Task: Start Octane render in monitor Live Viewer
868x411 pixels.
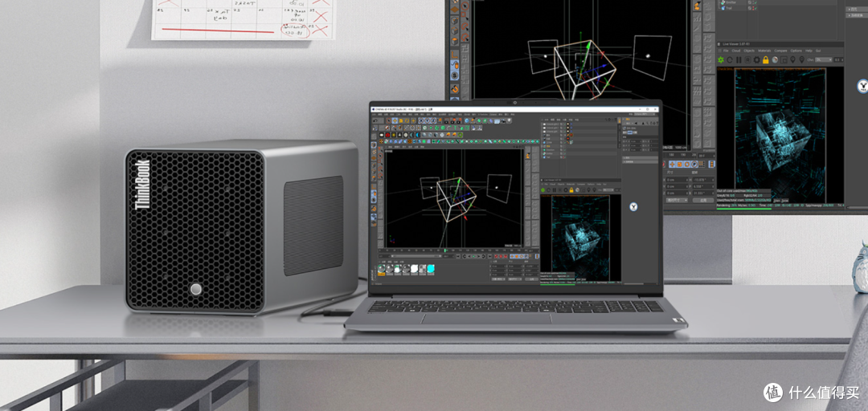Action: coord(721,59)
